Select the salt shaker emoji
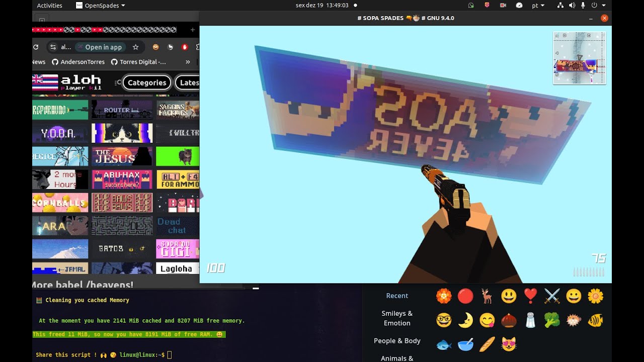This screenshot has height=362, width=644. coord(530,320)
